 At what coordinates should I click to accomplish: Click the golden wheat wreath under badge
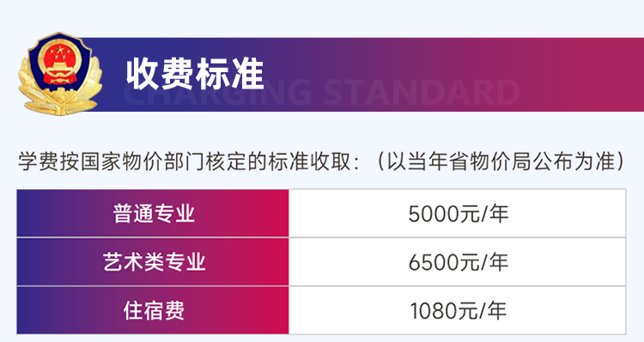tap(60, 96)
